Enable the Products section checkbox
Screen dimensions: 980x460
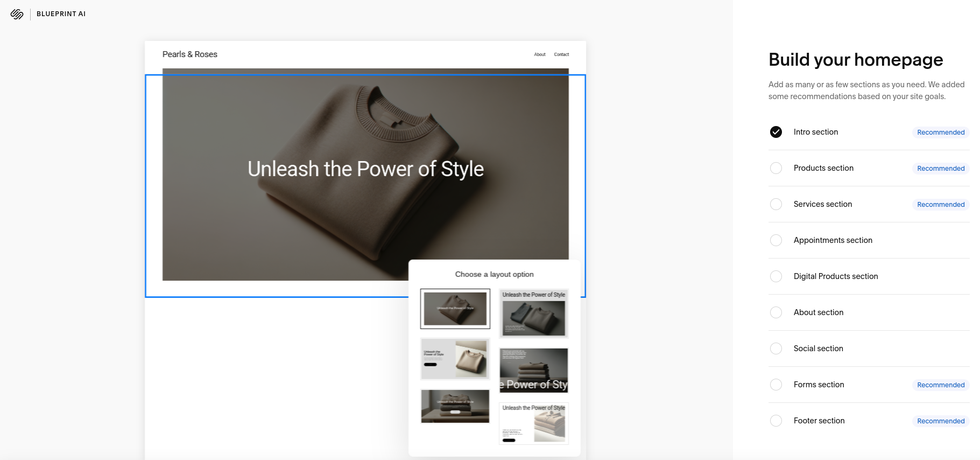pyautogui.click(x=775, y=168)
